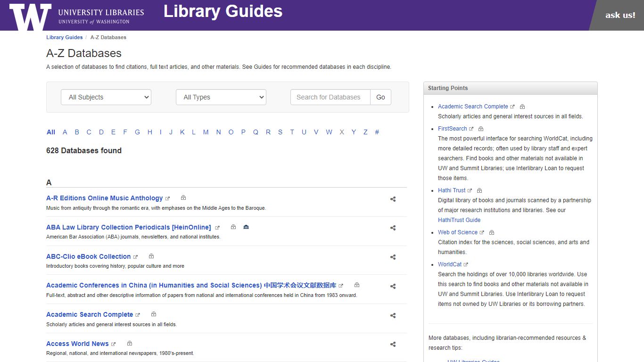Open A-R Editions Online Music Anthology
This screenshot has height=362, width=644.
coord(105,198)
